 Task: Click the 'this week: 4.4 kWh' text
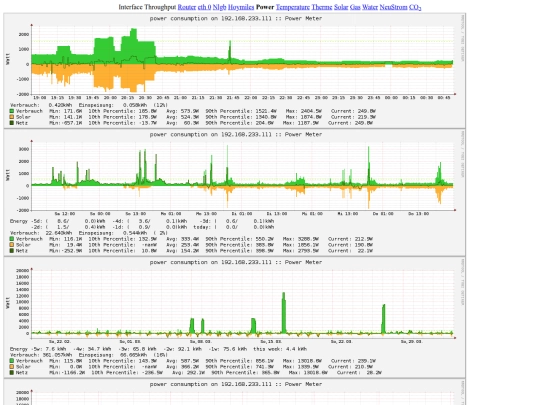pyautogui.click(x=280, y=349)
